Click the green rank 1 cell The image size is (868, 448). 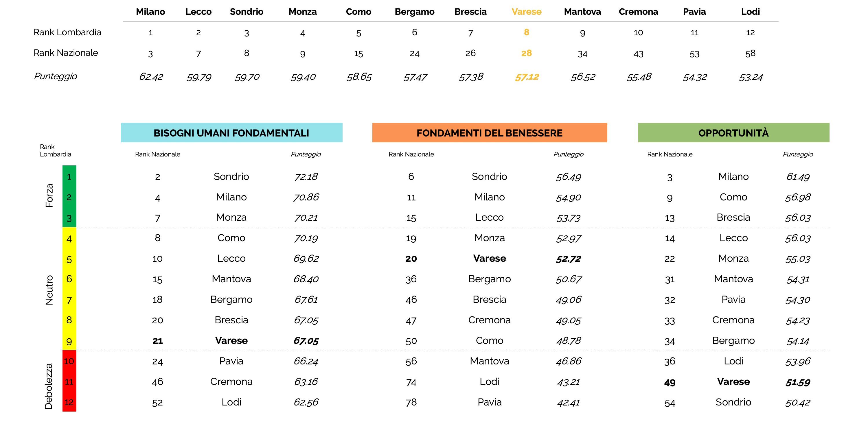(69, 176)
